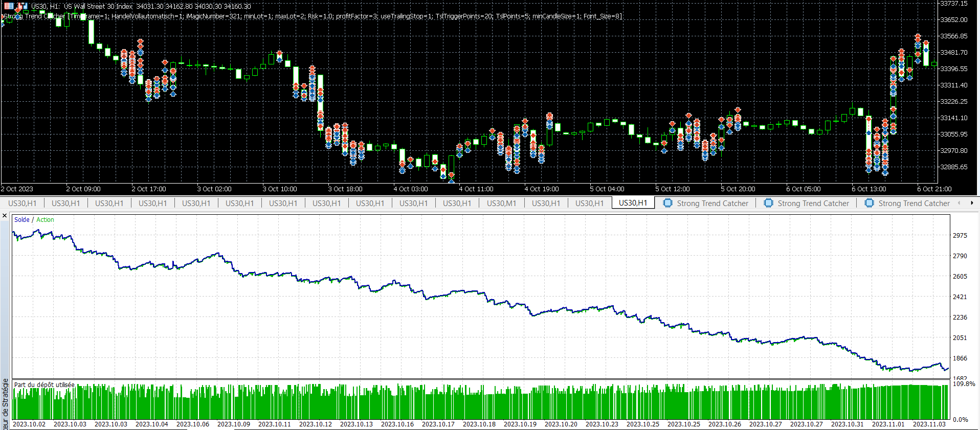Screen dimensions: 980x430
Task: Click the '2 Oct 17:00' time axis label
Action: tap(149, 189)
